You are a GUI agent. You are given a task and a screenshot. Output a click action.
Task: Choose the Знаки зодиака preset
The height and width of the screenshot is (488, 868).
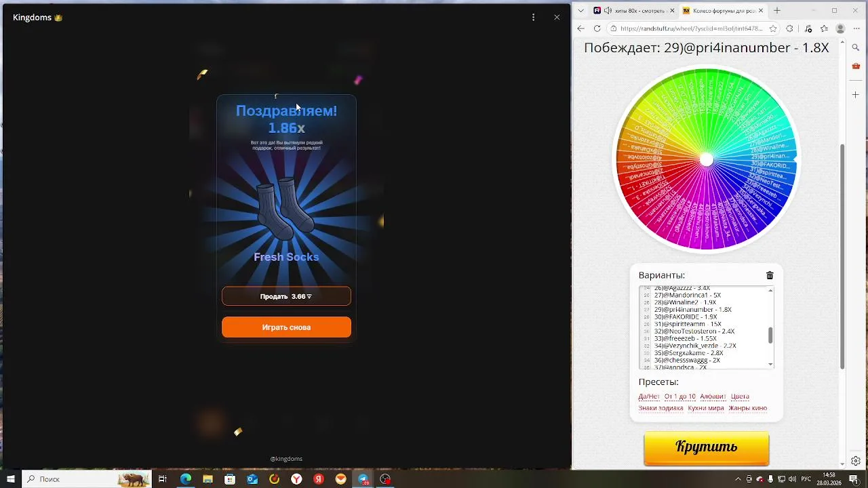(x=660, y=408)
